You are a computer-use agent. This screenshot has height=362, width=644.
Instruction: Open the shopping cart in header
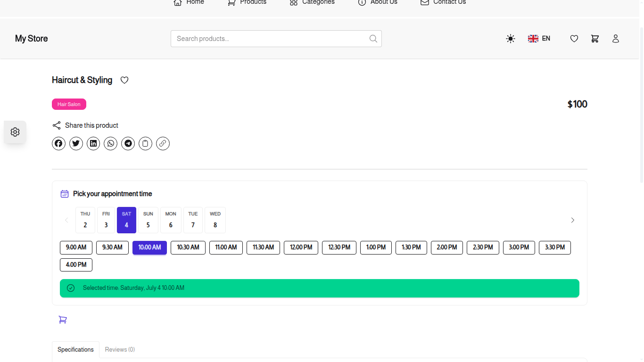pyautogui.click(x=595, y=39)
